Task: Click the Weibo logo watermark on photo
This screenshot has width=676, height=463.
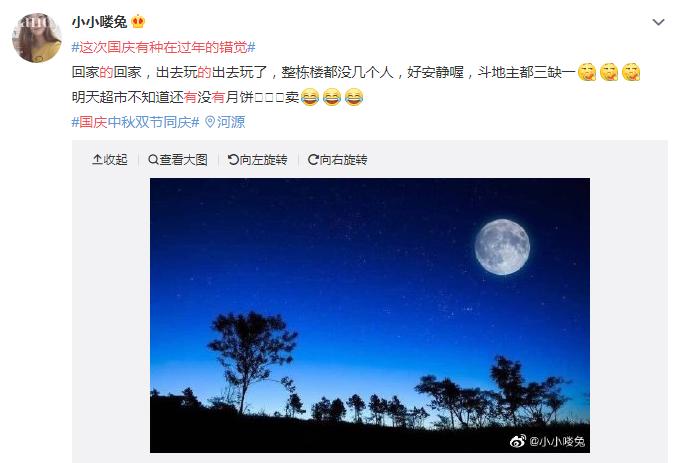Action: point(518,441)
